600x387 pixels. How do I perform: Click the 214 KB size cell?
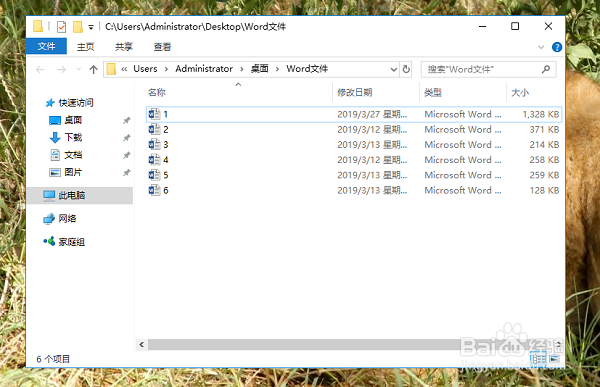[544, 145]
